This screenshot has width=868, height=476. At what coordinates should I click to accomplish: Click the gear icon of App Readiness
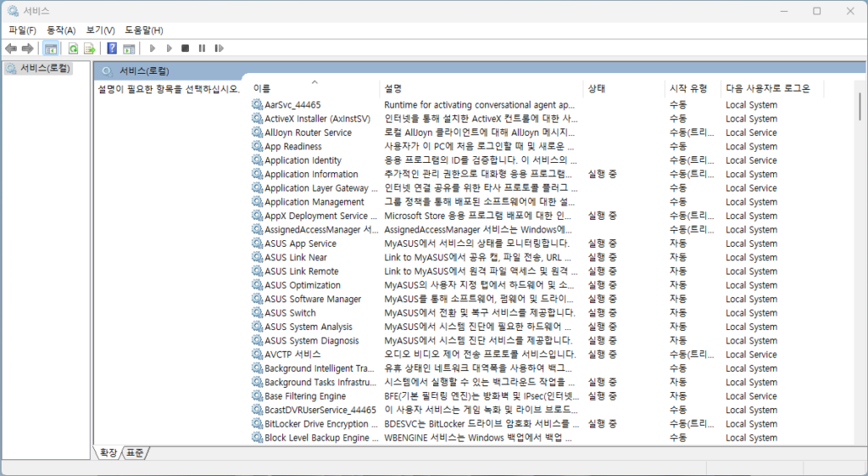coord(257,146)
